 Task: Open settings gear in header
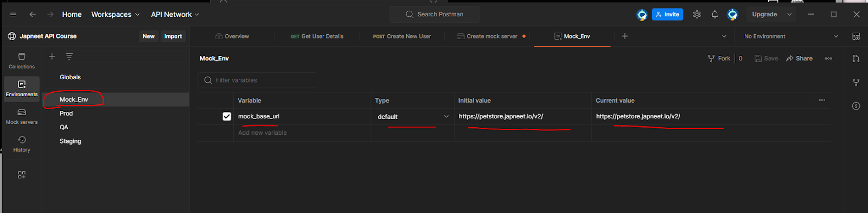[x=697, y=15]
